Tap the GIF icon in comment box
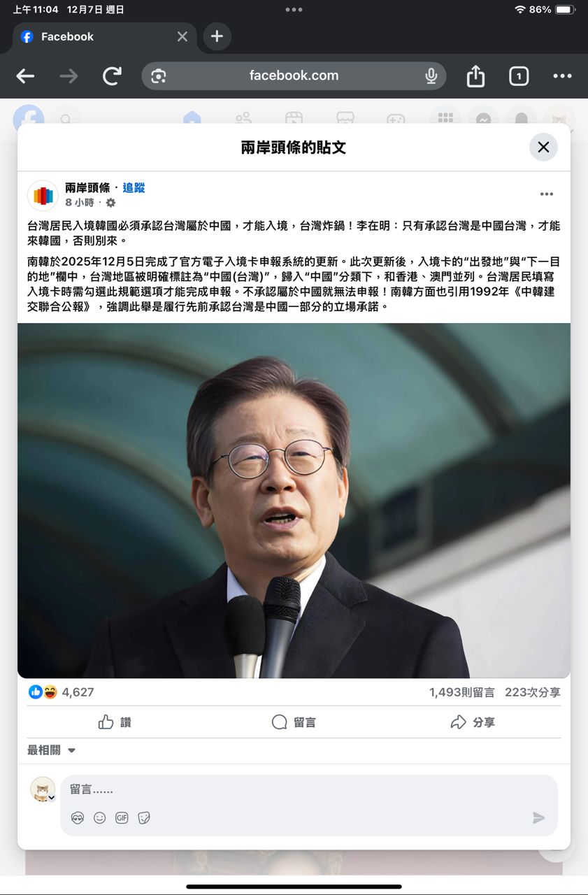588x895 pixels. pos(122,817)
